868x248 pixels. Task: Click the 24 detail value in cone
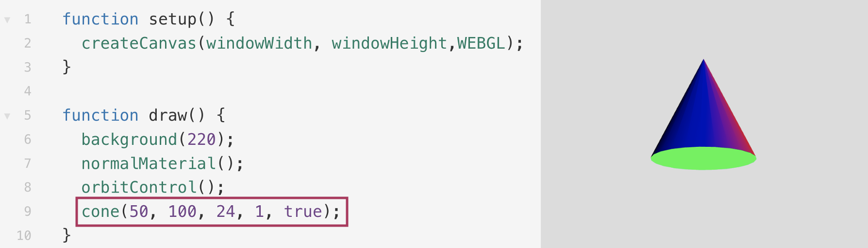point(225,212)
